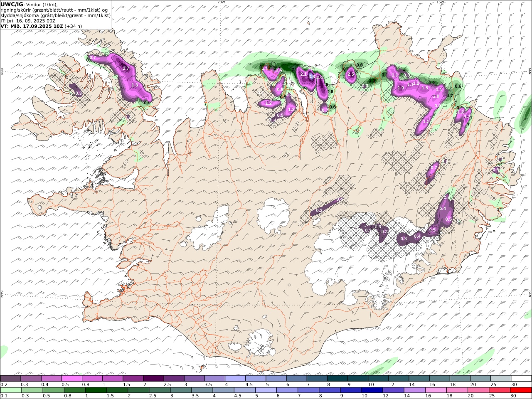Select the darkest green 1–1.5 rain legend swatch

pyautogui.click(x=96, y=390)
